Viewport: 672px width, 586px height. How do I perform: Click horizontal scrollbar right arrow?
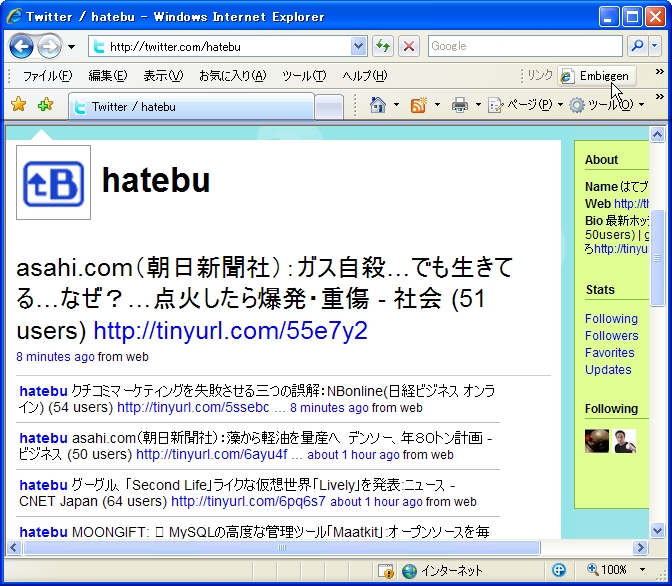click(x=641, y=547)
